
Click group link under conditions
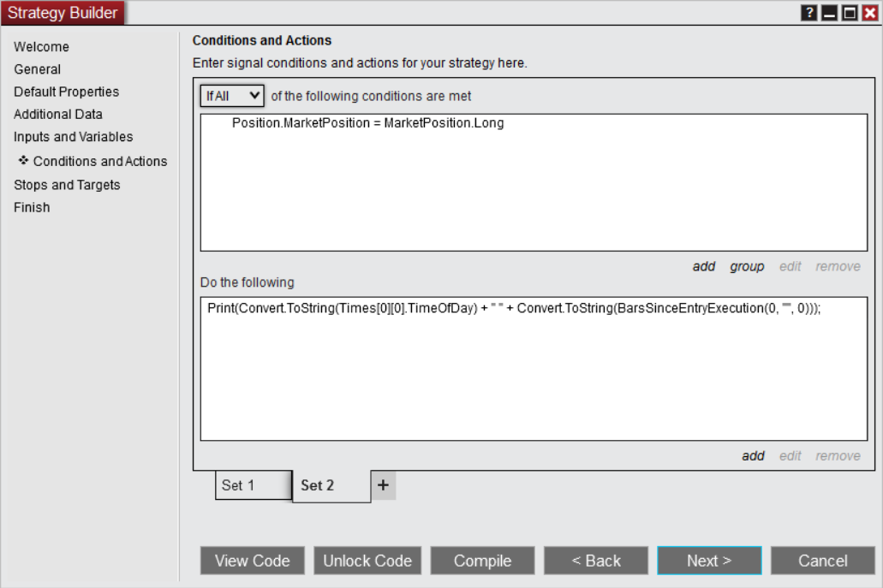tap(747, 266)
